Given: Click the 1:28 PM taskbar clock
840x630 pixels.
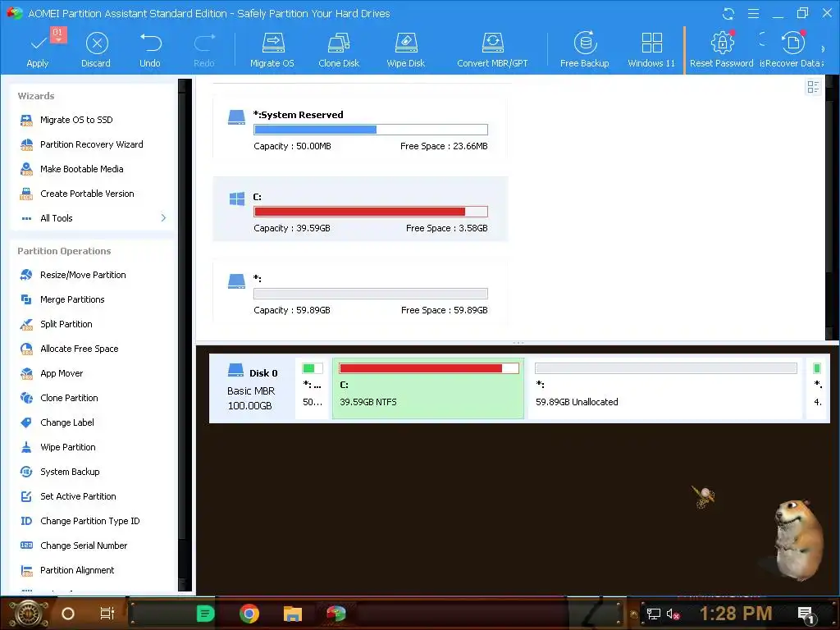Looking at the screenshot, I should 736,614.
